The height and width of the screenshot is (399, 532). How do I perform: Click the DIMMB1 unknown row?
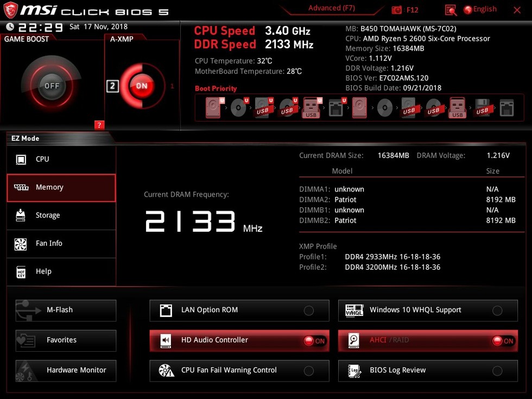point(407,210)
